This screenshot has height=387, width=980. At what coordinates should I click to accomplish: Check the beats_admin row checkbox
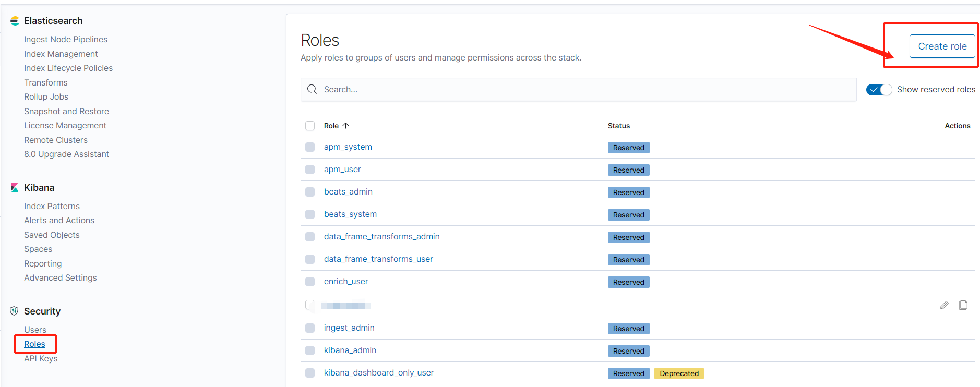[310, 192]
